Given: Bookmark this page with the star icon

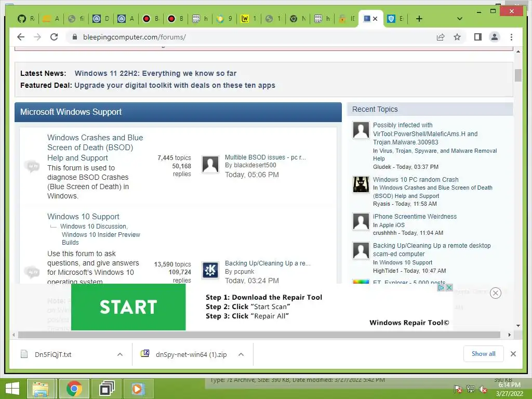Looking at the screenshot, I should (457, 37).
